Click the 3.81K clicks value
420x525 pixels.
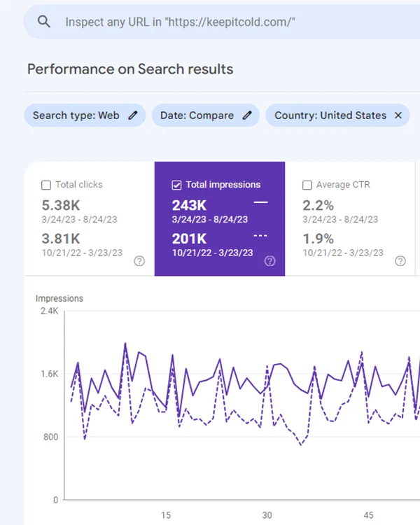tap(61, 239)
